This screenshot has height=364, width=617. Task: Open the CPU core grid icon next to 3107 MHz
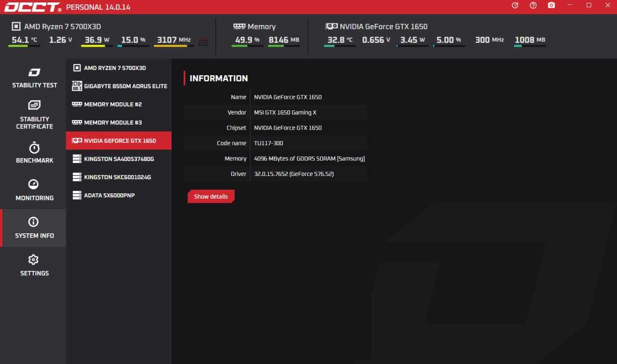(x=203, y=42)
